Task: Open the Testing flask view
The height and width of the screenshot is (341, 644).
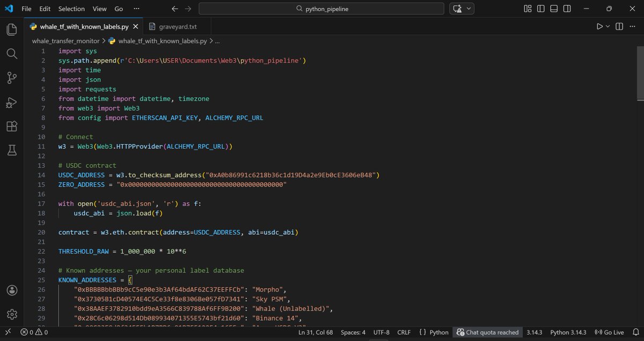Action: coord(12,151)
